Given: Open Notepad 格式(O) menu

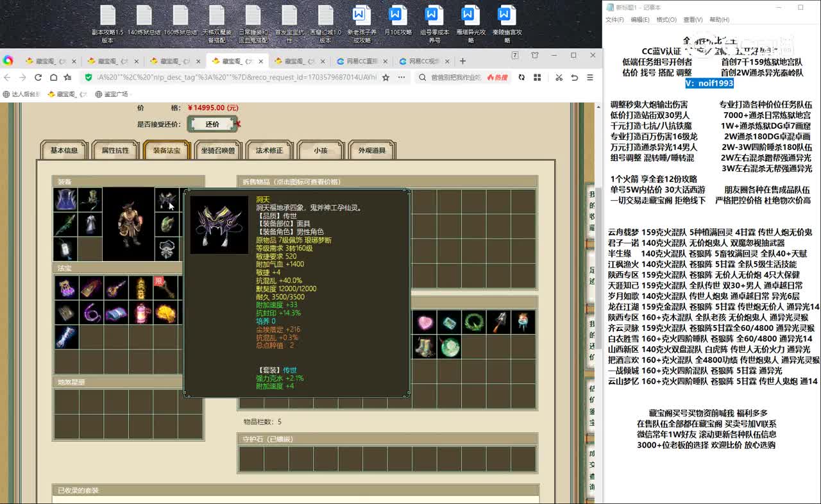Looking at the screenshot, I should 666,20.
